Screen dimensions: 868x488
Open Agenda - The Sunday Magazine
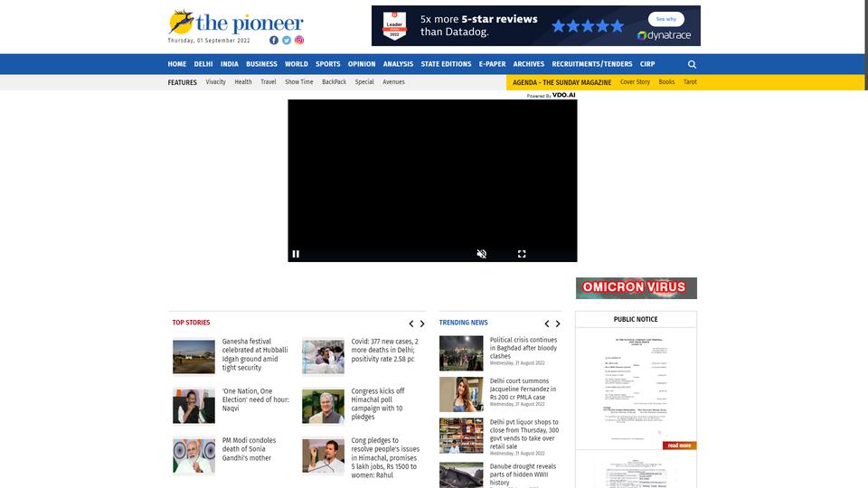click(561, 82)
